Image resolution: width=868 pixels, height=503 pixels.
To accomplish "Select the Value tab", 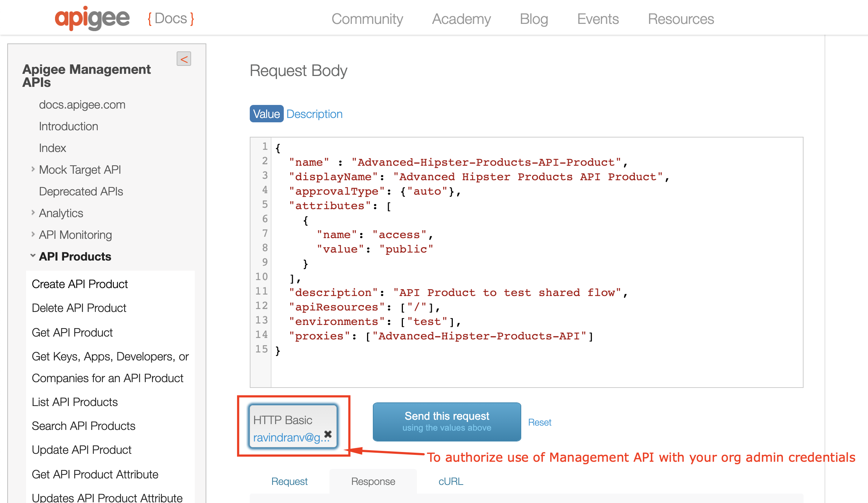I will click(266, 114).
